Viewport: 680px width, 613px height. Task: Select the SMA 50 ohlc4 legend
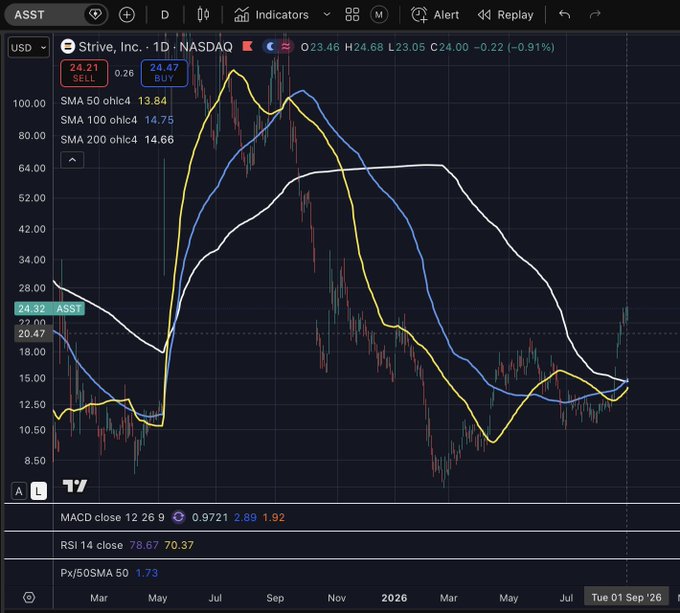tap(95, 101)
